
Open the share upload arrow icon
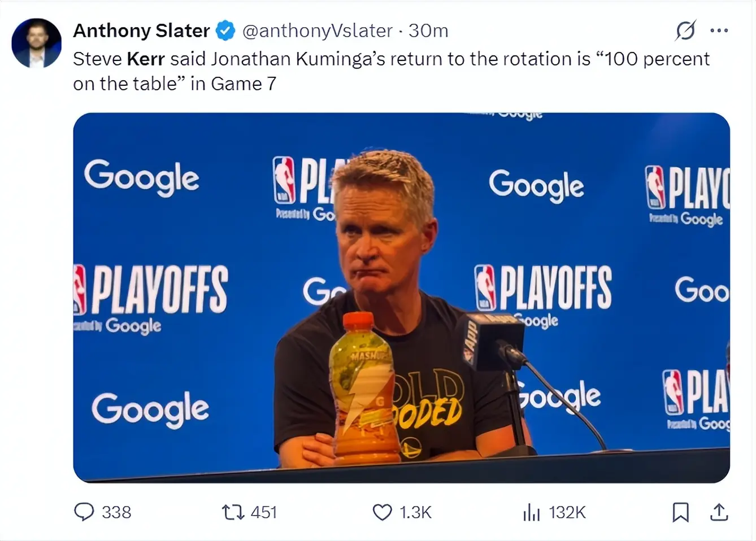click(x=719, y=512)
